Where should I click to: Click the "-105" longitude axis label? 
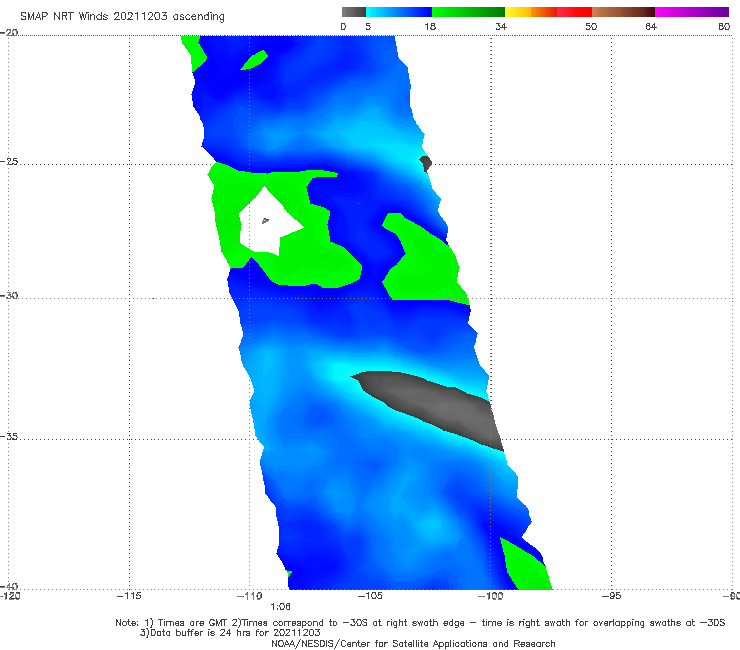point(370,596)
